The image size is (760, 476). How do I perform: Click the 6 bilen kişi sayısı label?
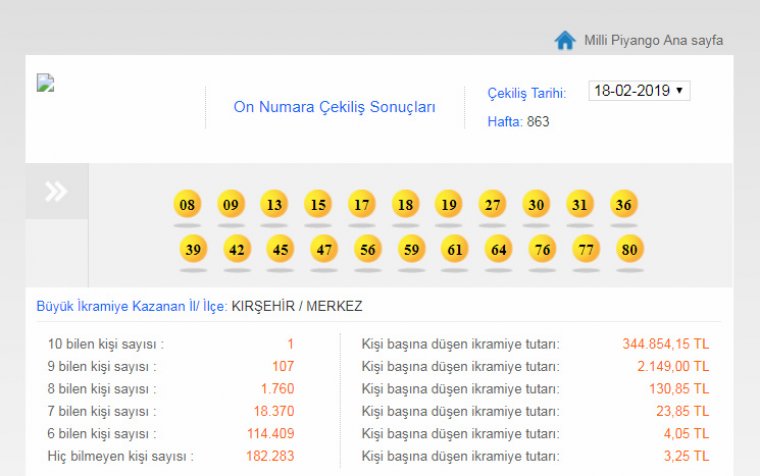pos(102,433)
